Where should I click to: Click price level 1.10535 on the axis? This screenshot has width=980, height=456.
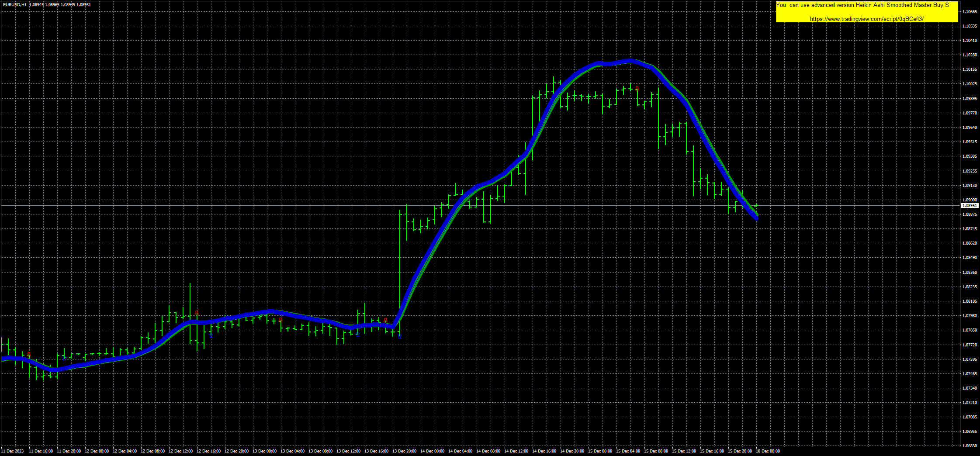click(x=970, y=26)
